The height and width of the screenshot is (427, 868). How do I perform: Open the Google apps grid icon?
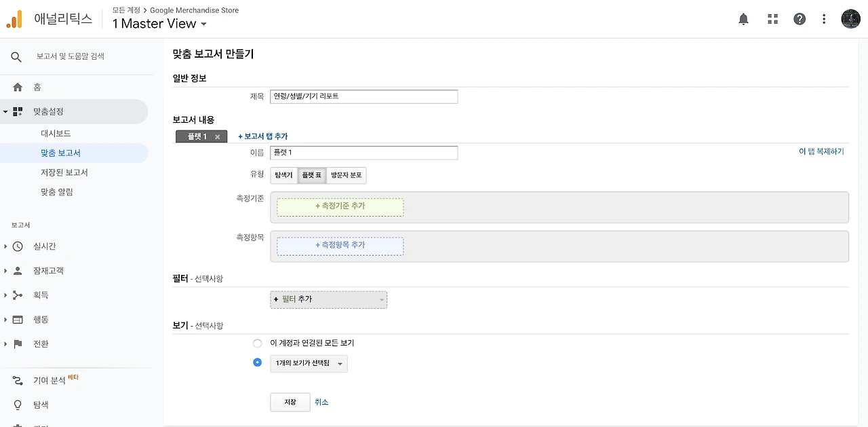point(772,19)
